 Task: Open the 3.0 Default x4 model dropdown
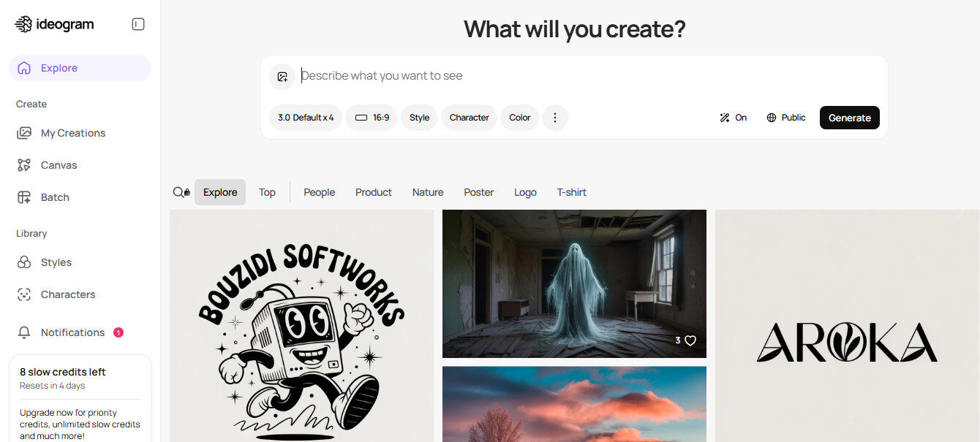306,118
